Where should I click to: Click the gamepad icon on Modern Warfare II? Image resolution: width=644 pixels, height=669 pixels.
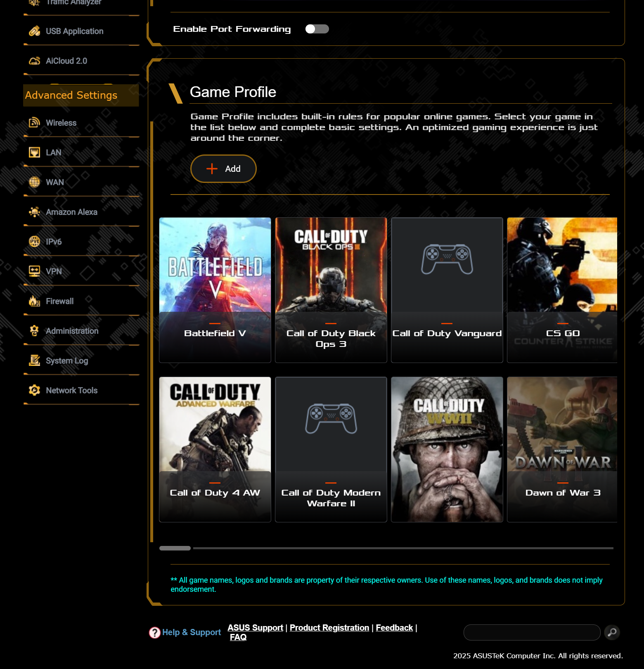coord(331,419)
